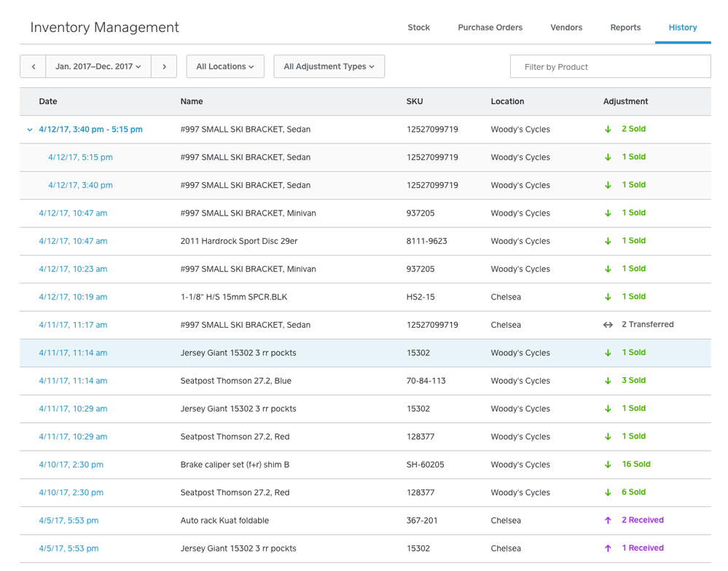The height and width of the screenshot is (571, 728).
Task: Click green down arrow beside 6 Sold
Action: (x=608, y=492)
